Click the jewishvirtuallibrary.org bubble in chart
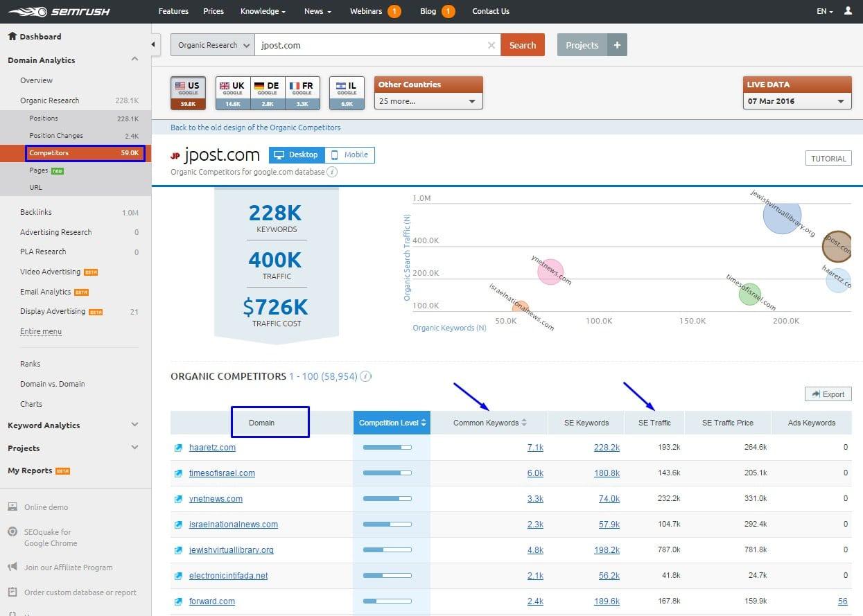The height and width of the screenshot is (616, 863). pos(783,214)
